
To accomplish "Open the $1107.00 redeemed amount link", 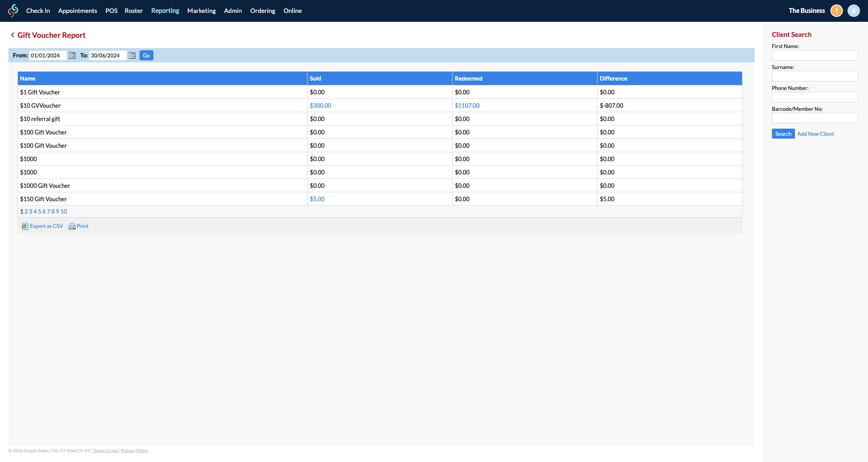I will point(467,105).
